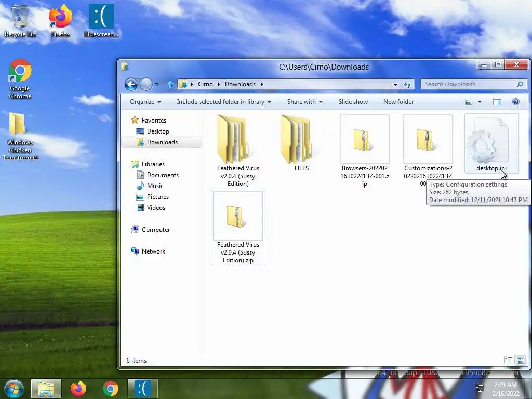532x399 pixels.
Task: Maximize the Downloads Explorer window
Action: tap(498, 64)
